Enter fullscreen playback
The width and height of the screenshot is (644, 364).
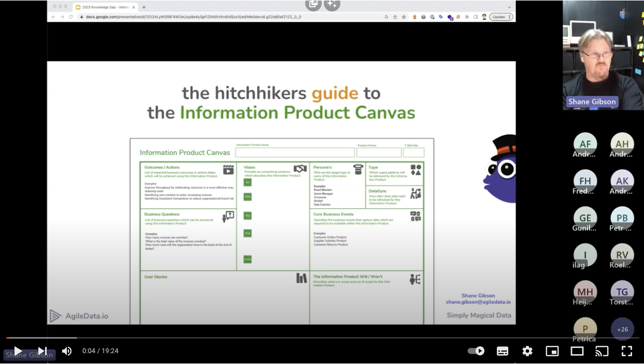click(x=627, y=351)
